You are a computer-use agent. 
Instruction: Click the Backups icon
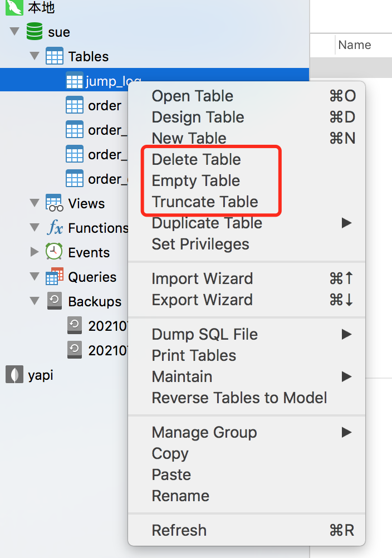(54, 301)
